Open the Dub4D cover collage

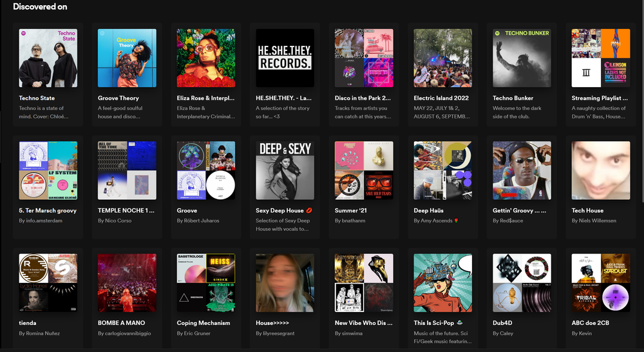point(522,283)
